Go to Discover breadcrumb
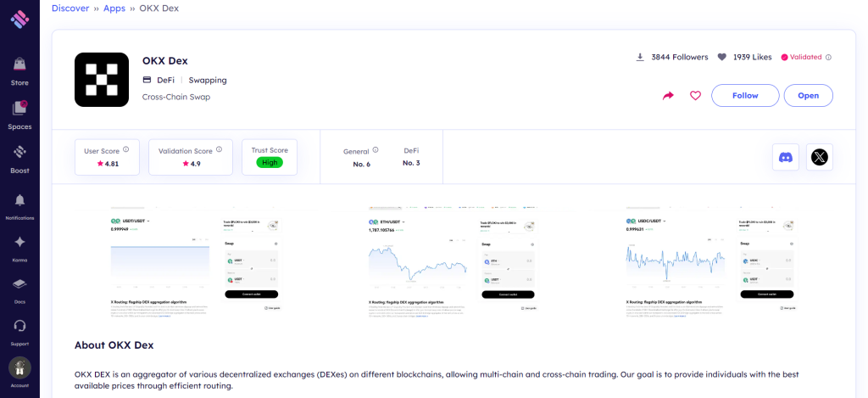 [70, 8]
